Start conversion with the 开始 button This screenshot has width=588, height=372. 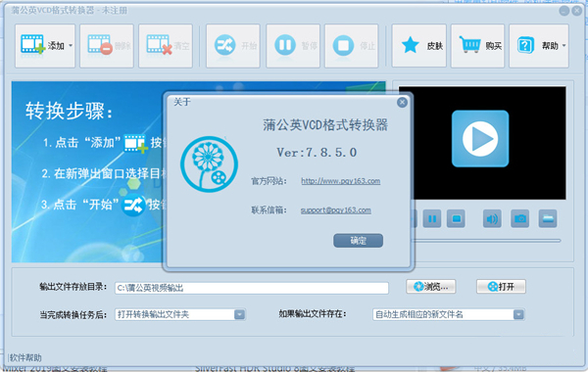pos(233,46)
